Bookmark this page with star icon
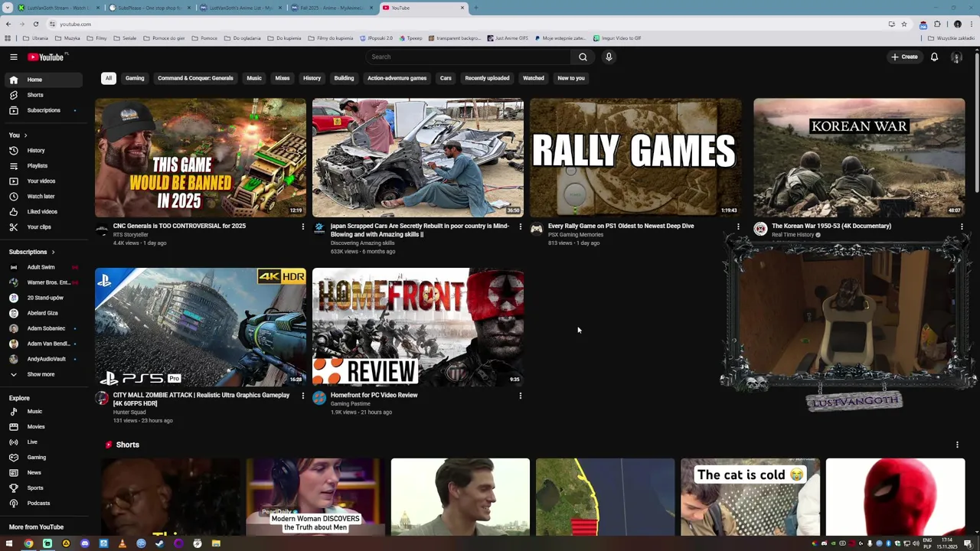 (903, 24)
